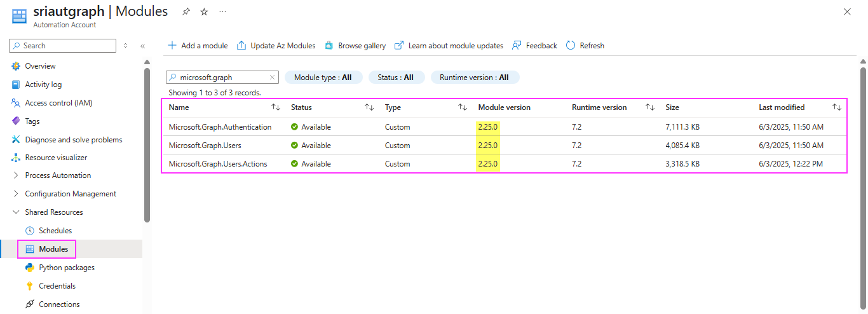The height and width of the screenshot is (314, 868).
Task: Add a module
Action: click(x=198, y=46)
